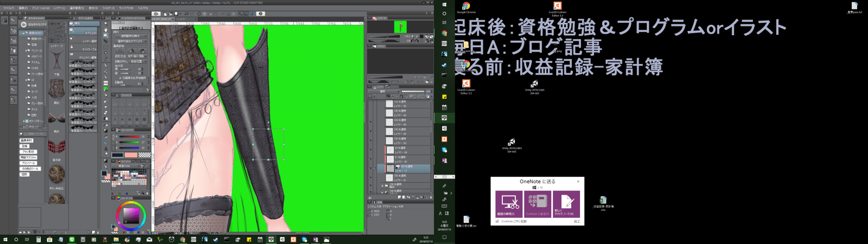Open Unity 2019.2.0b5 desktop shortcut
The width and height of the screenshot is (868, 244).
pyautogui.click(x=512, y=145)
